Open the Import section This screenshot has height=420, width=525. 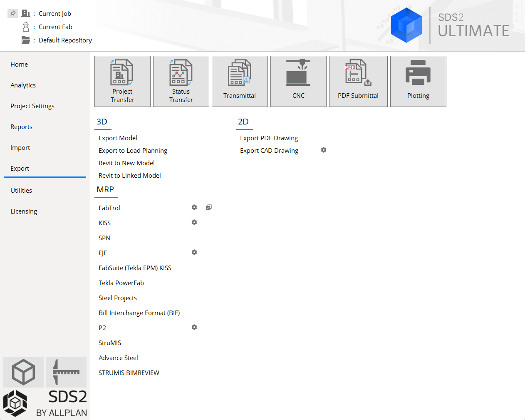coord(20,148)
